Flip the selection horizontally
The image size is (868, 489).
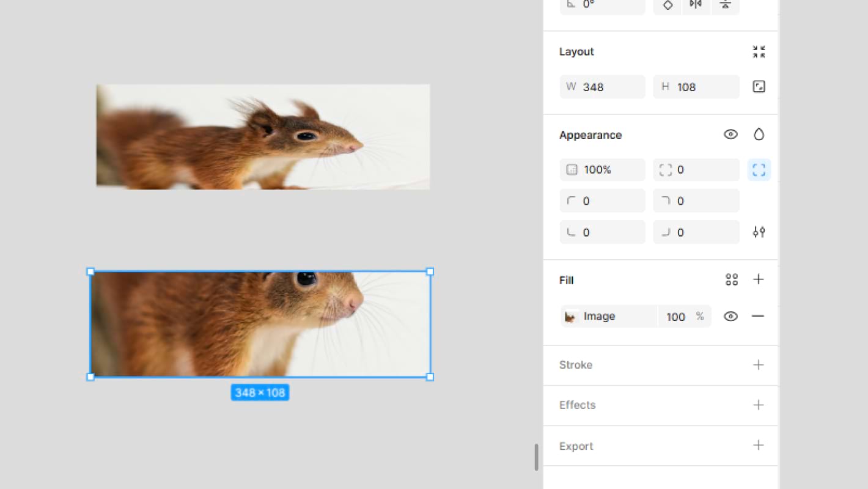[696, 5]
